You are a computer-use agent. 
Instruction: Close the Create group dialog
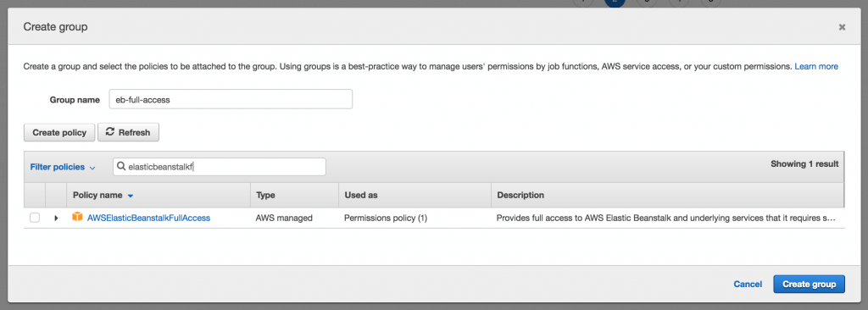click(842, 27)
